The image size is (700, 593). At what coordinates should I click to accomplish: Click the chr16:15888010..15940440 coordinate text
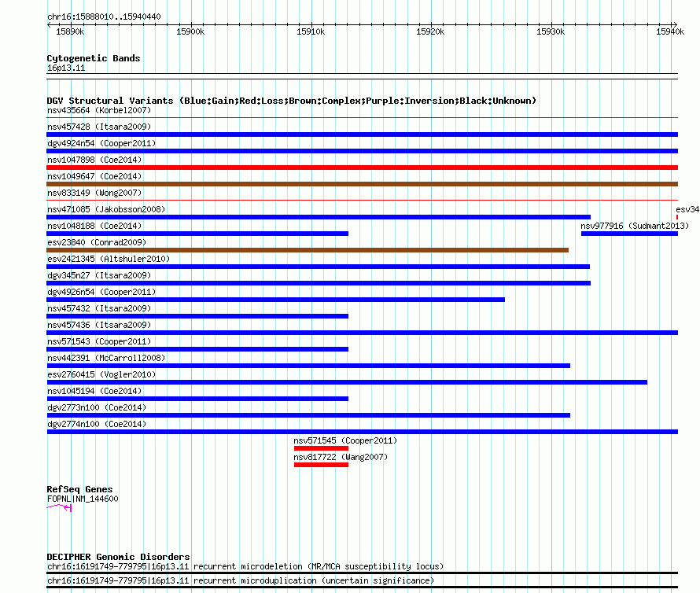pyautogui.click(x=104, y=17)
